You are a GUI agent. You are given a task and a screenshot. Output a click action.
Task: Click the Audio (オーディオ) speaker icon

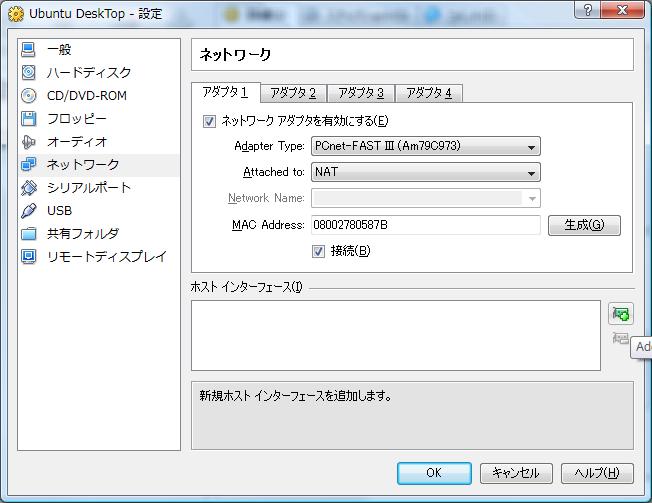[x=28, y=142]
